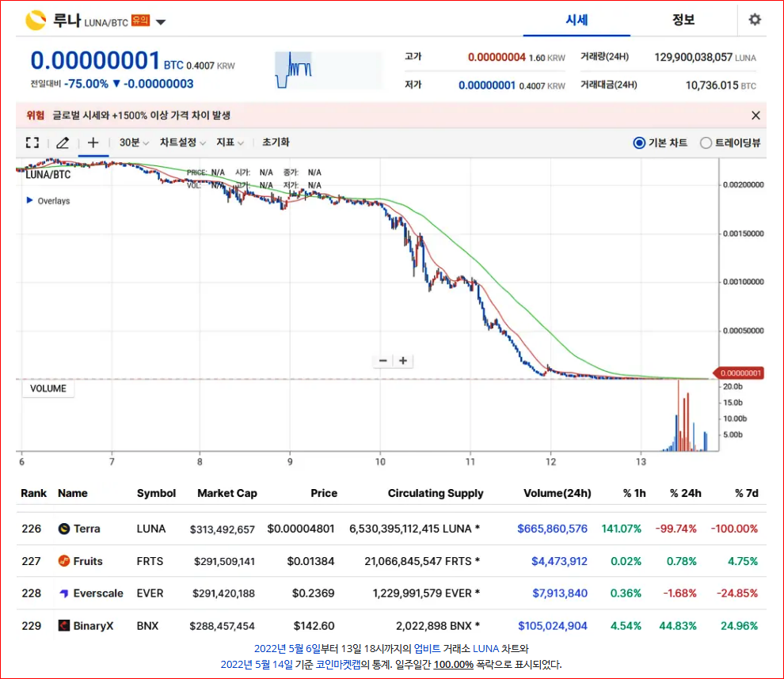784x679 pixels.
Task: Click the BinaryX name in table
Action: tap(93, 625)
